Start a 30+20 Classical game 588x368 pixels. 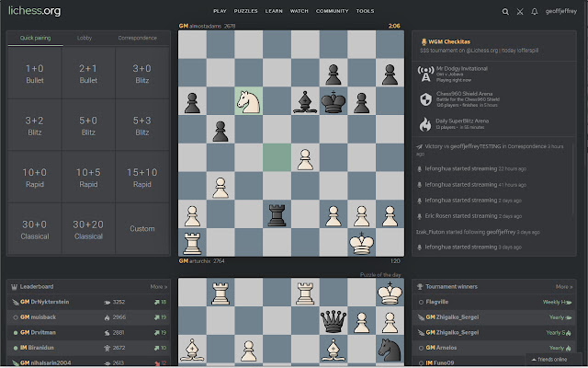pos(88,229)
